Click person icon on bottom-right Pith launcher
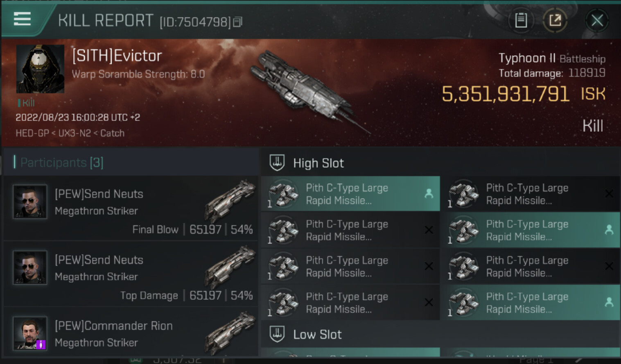621x364 pixels. click(609, 302)
